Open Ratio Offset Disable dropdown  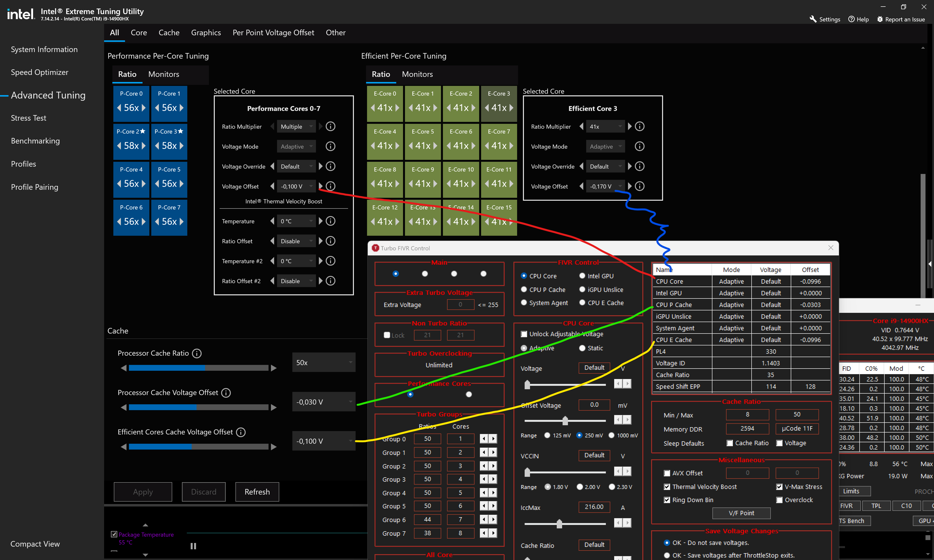click(296, 241)
